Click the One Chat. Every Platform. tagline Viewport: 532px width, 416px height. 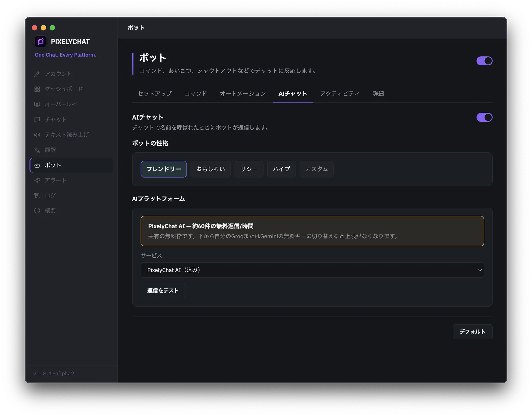66,55
